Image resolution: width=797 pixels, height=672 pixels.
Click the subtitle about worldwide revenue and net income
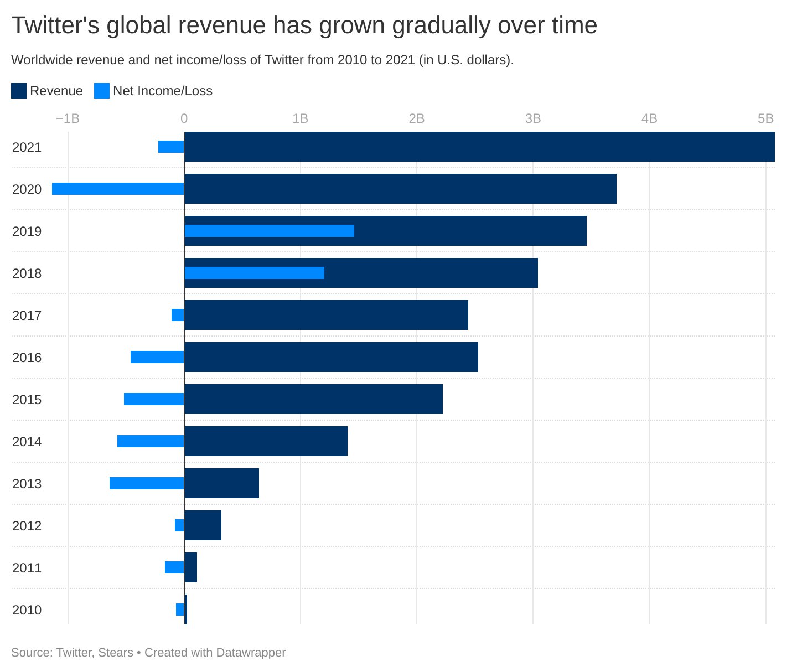click(x=262, y=60)
